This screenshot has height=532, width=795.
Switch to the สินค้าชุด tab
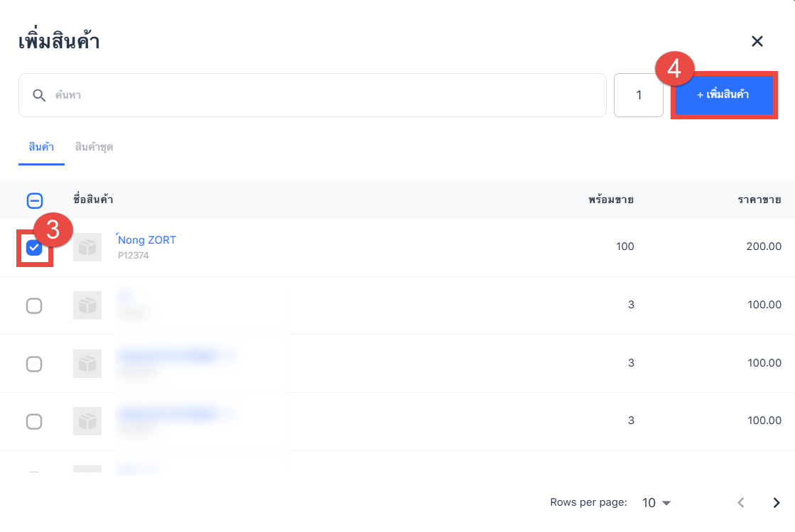[94, 148]
